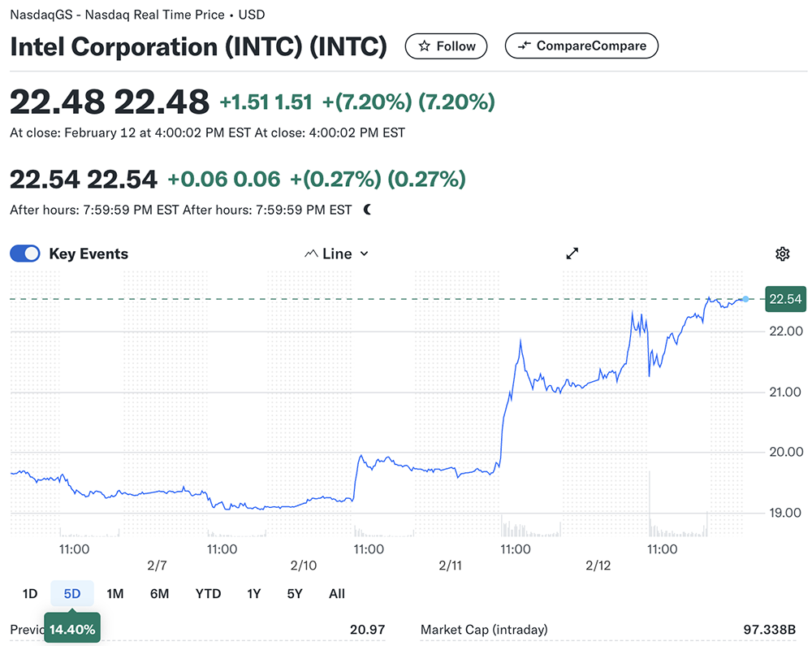This screenshot has width=812, height=646.
Task: Click the Intel Corporation (INTC) heading
Action: point(198,46)
